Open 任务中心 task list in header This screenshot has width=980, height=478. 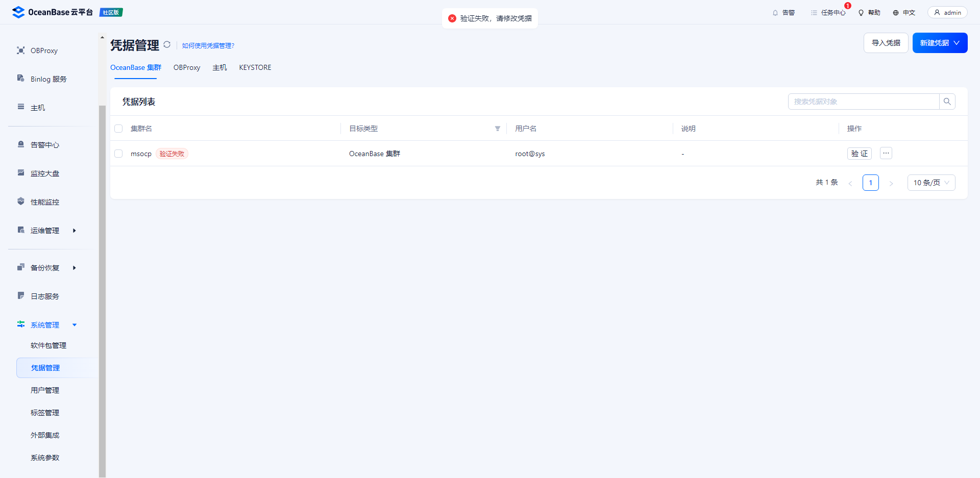(828, 13)
